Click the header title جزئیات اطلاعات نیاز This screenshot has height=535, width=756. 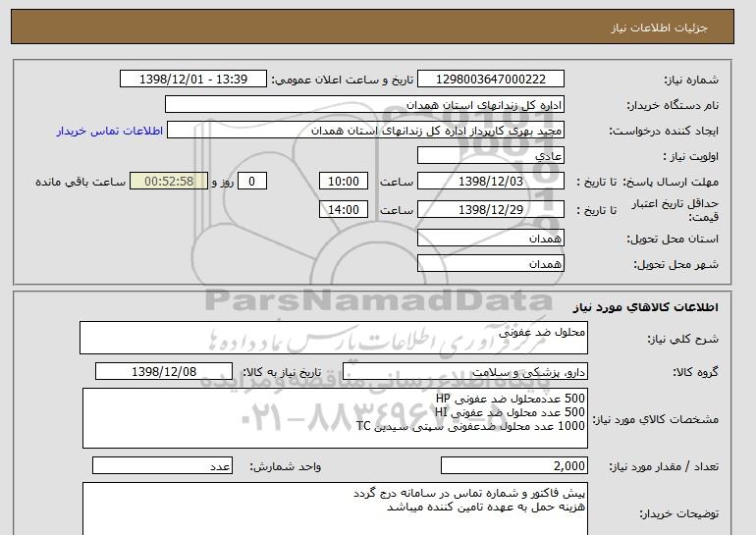[659, 27]
